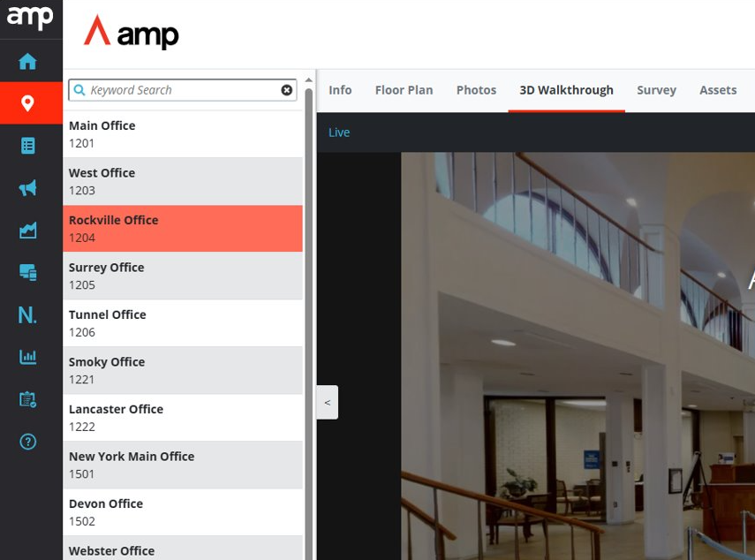Switch to the Survey tab

(x=656, y=89)
